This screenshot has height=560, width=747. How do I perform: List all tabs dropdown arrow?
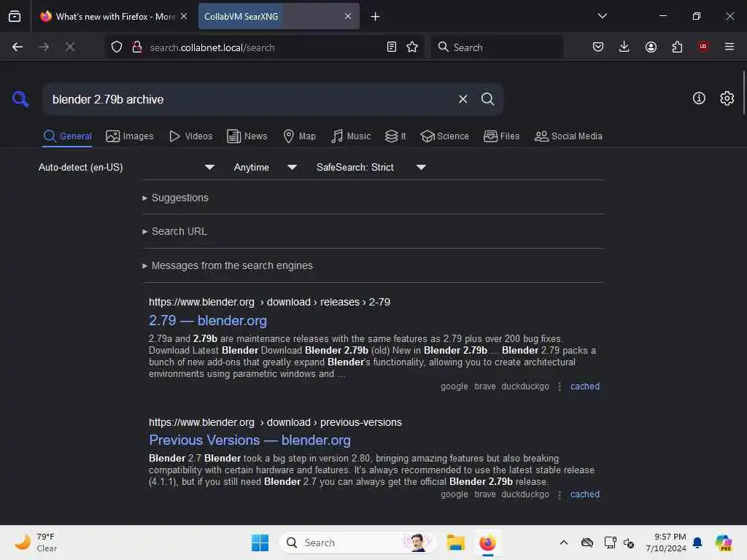coord(602,16)
